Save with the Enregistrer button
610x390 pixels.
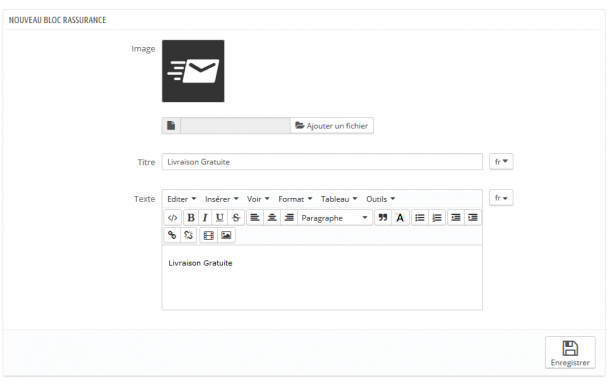(570, 352)
